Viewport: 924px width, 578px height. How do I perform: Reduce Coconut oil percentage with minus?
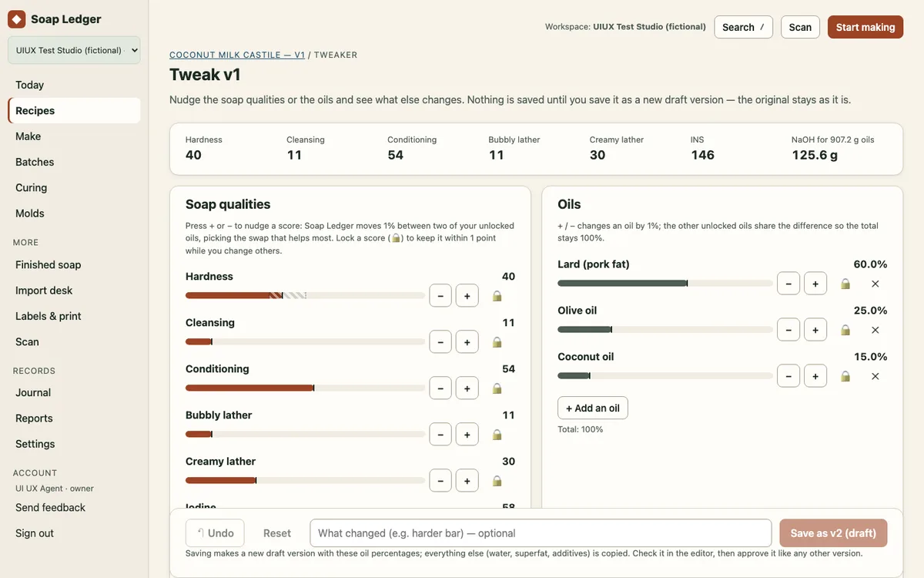788,376
